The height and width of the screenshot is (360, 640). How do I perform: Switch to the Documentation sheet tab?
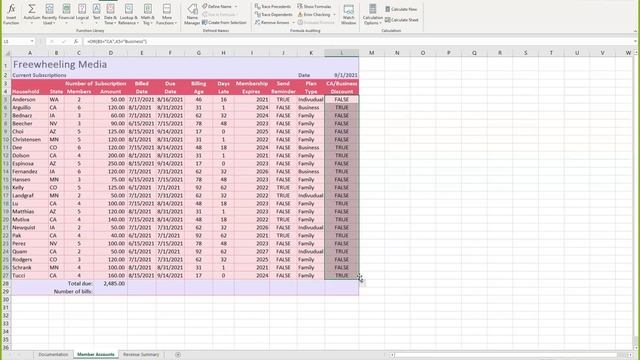tap(53, 354)
